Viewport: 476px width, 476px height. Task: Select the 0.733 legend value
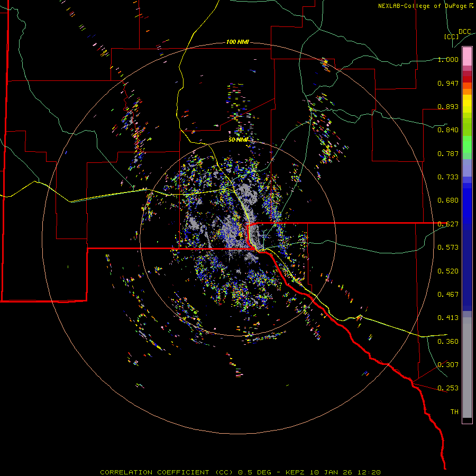click(x=448, y=177)
